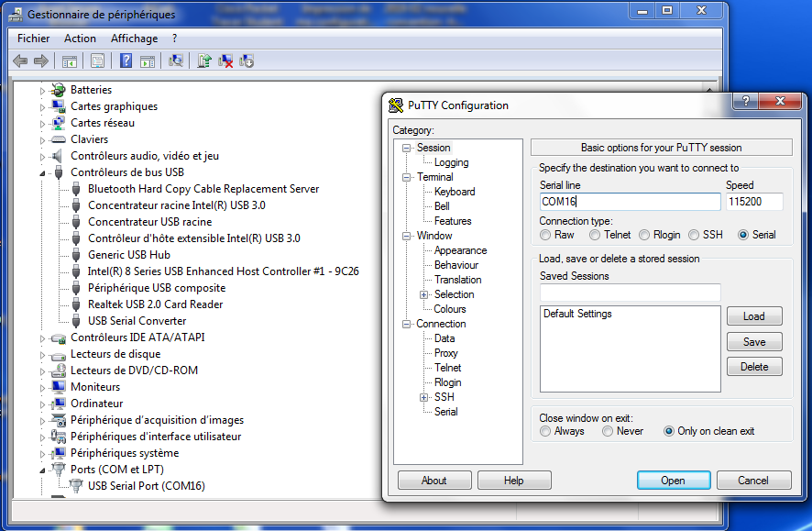Collapse the Session category in PuTTY tree
812x531 pixels.
(407, 149)
